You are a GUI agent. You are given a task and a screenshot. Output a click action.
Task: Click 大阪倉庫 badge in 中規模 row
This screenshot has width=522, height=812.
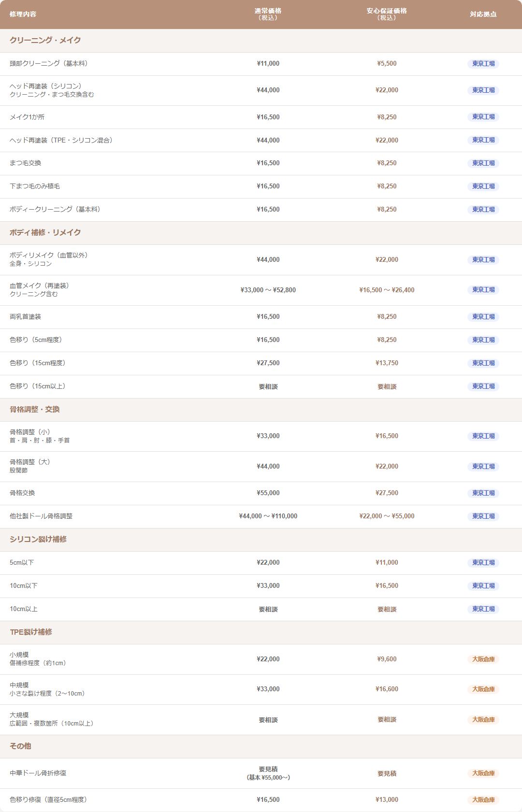coord(483,689)
